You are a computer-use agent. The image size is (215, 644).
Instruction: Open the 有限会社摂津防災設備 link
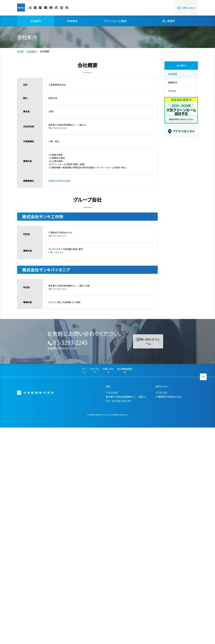(59, 181)
